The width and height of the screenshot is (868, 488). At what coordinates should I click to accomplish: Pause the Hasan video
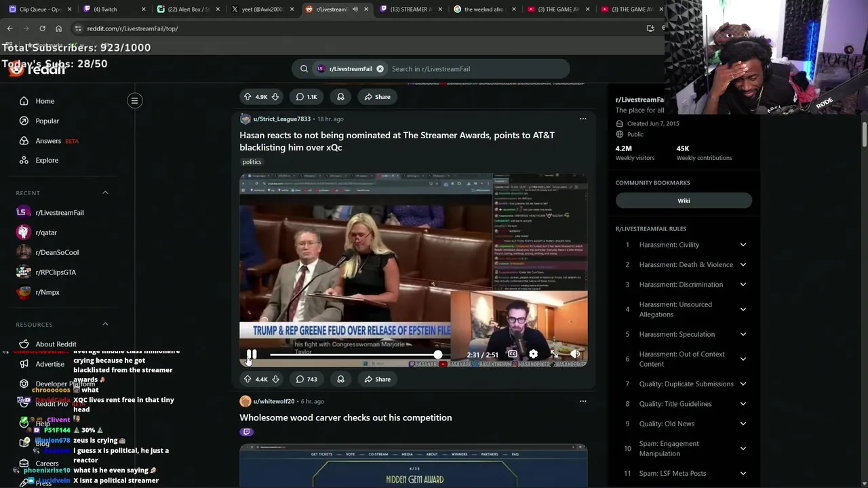[x=252, y=354]
